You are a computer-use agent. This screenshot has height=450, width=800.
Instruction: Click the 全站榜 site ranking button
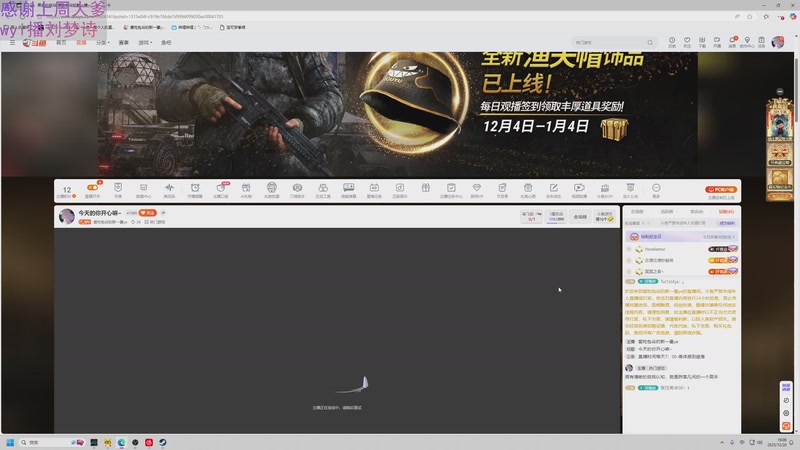pyautogui.click(x=580, y=217)
